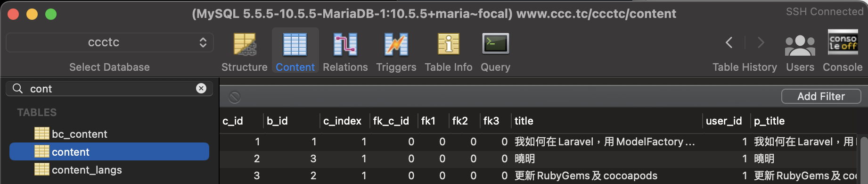Open the Query editor
Viewport: 868px width, 184px height.
[495, 52]
